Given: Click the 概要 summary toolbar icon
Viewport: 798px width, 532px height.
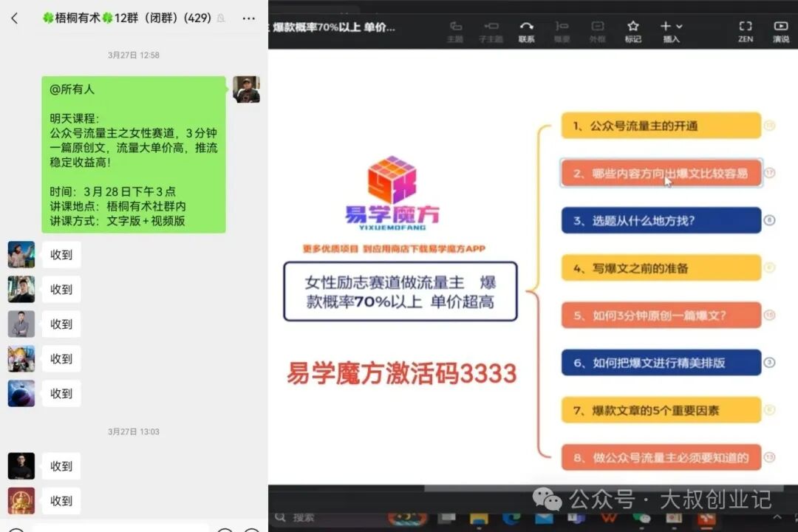Looking at the screenshot, I should pyautogui.click(x=562, y=30).
